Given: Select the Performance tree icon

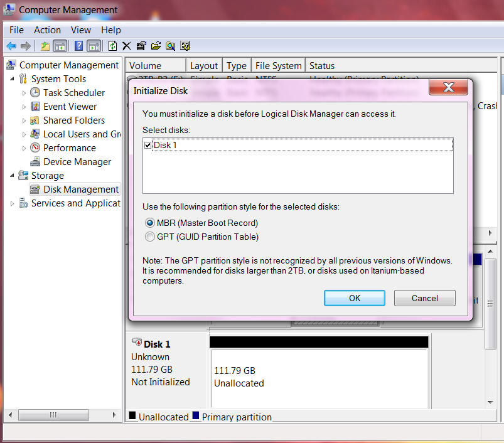Looking at the screenshot, I should (36, 148).
